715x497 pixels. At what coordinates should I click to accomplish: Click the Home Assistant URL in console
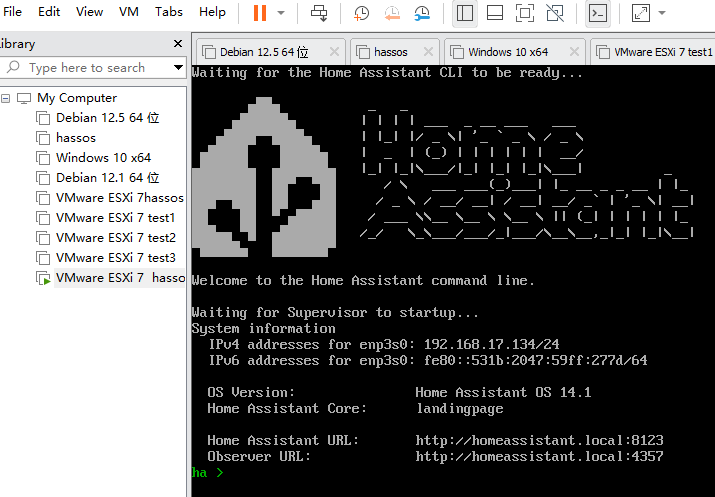539,440
